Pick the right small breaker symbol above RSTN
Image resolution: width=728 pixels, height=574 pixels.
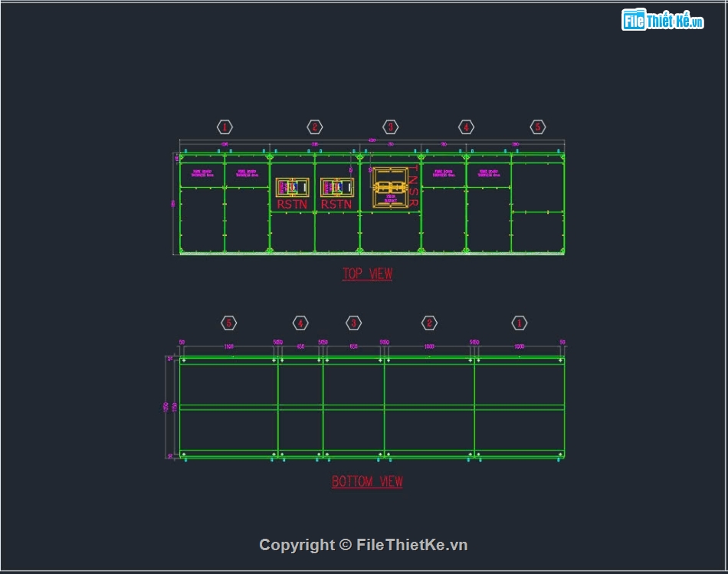337,187
